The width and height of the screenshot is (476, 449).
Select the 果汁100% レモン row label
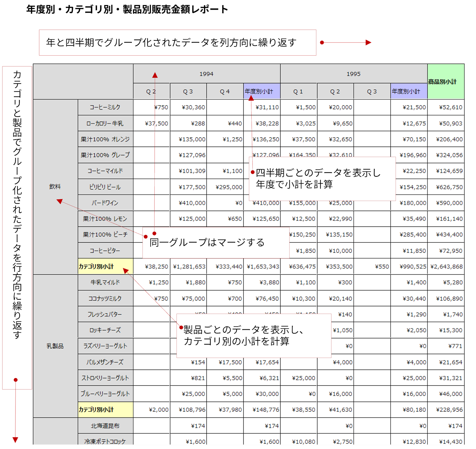[x=105, y=219]
